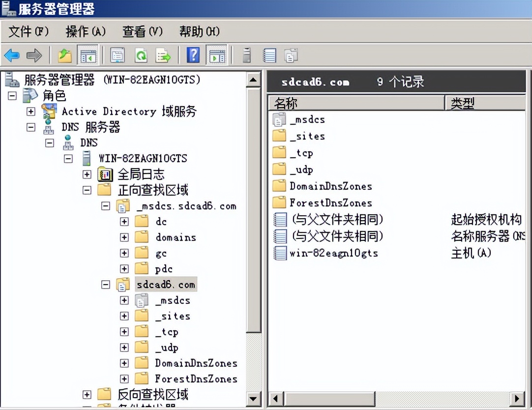Select the 名称服务器 (NS) record row
This screenshot has height=410, width=532.
click(399, 236)
